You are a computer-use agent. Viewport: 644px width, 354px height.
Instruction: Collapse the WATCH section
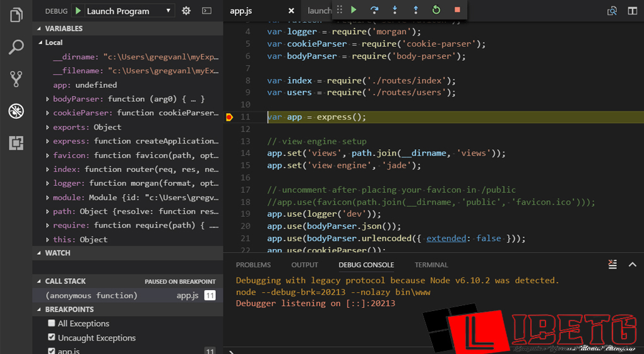(39, 253)
